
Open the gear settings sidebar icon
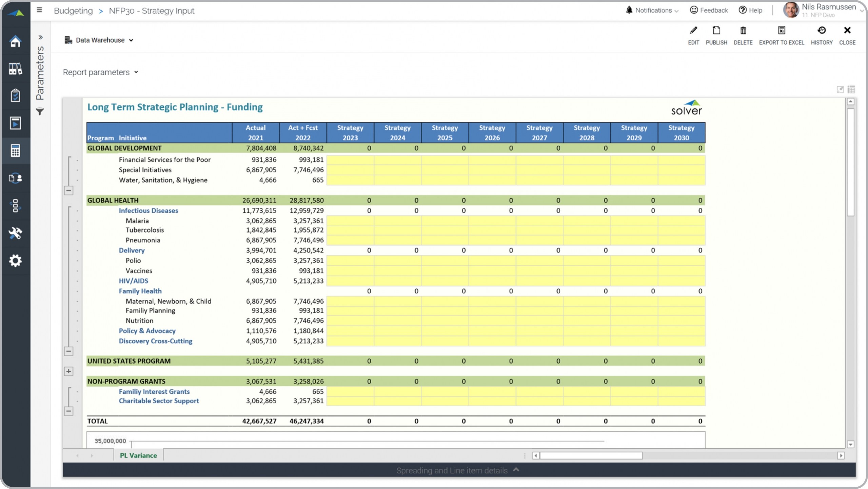coord(15,261)
